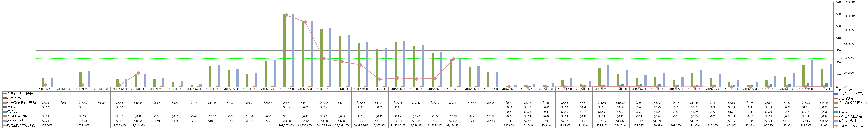Image resolution: width=868 pixels, height=128 pixels.
Task: Click the 438.92% ratio cell
Action: click(x=601, y=126)
